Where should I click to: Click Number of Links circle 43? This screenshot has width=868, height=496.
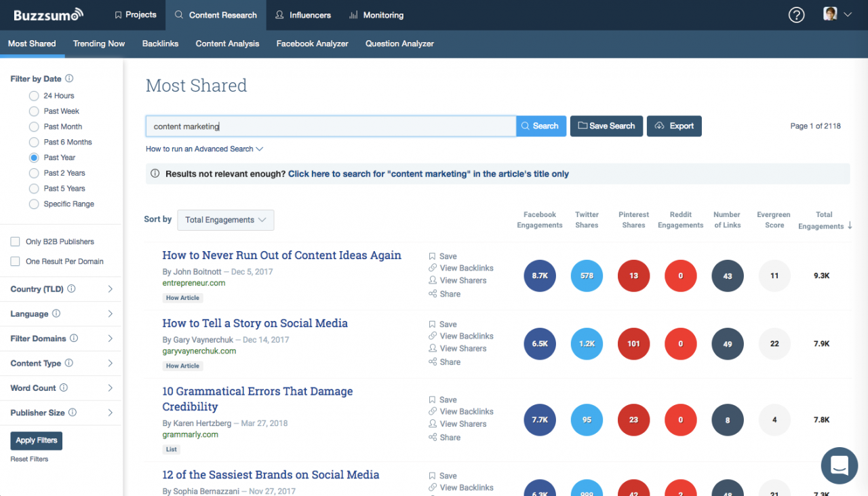(x=728, y=276)
